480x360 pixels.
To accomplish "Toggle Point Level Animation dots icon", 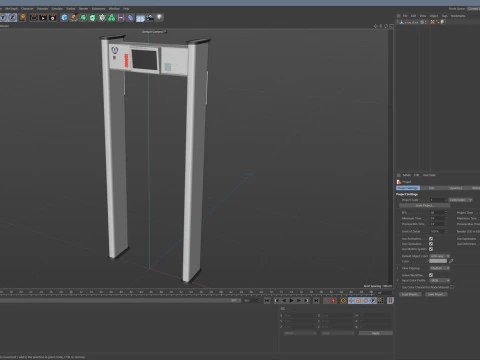I will [380, 301].
